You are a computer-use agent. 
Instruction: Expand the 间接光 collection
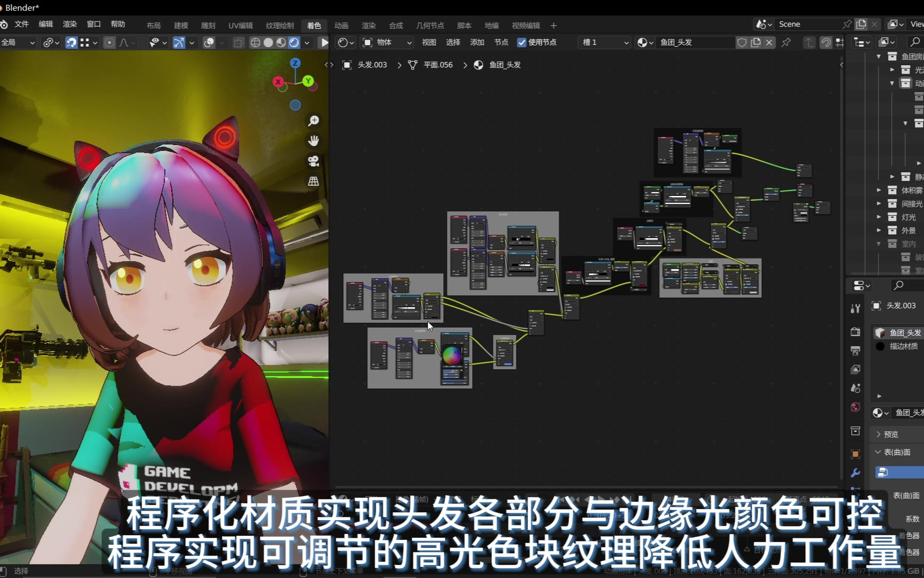[x=879, y=203]
